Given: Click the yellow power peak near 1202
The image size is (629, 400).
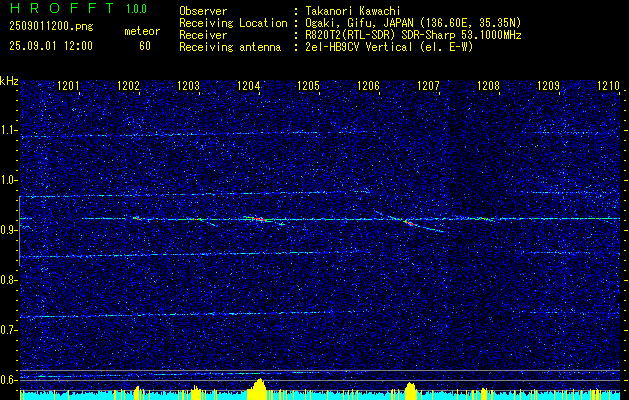Looking at the screenshot, I should pos(138,392).
